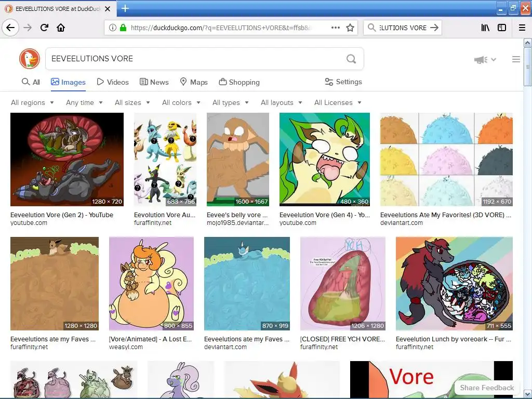
Task: Click the weasyl.com source link
Action: 126,347
